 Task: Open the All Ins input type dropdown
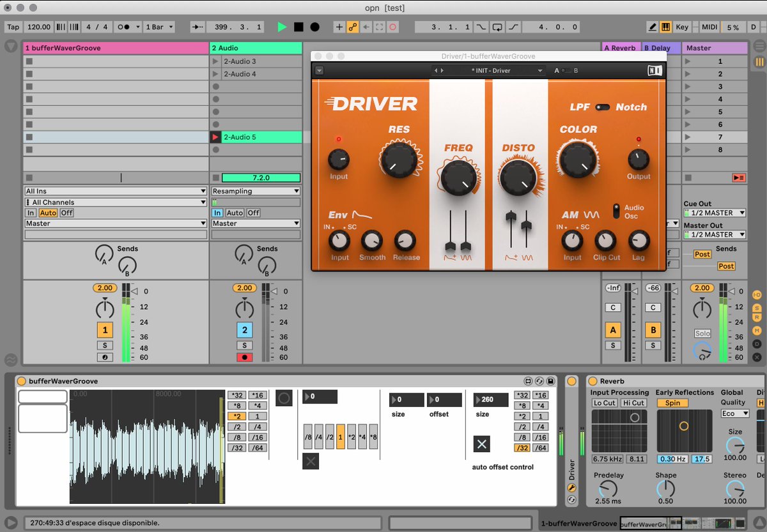(x=116, y=191)
